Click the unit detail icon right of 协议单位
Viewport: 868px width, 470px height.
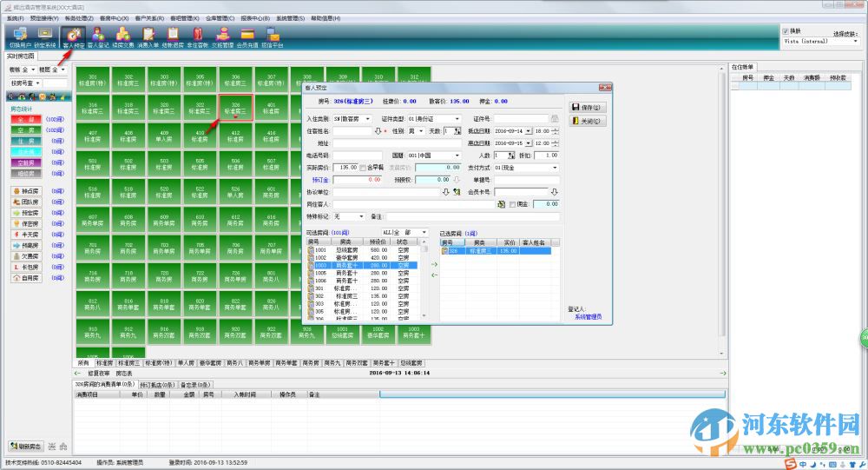[457, 192]
